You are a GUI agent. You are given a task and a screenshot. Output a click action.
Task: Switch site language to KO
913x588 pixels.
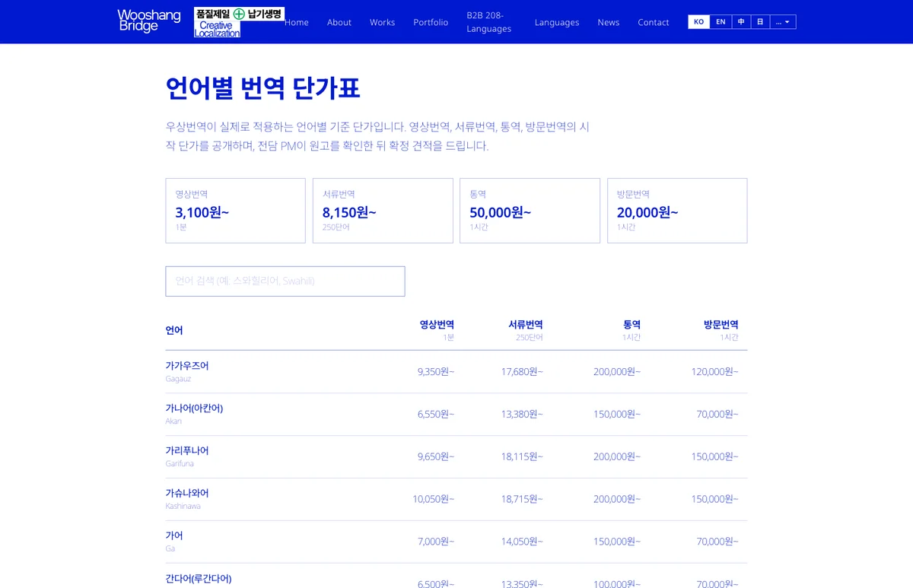click(699, 22)
